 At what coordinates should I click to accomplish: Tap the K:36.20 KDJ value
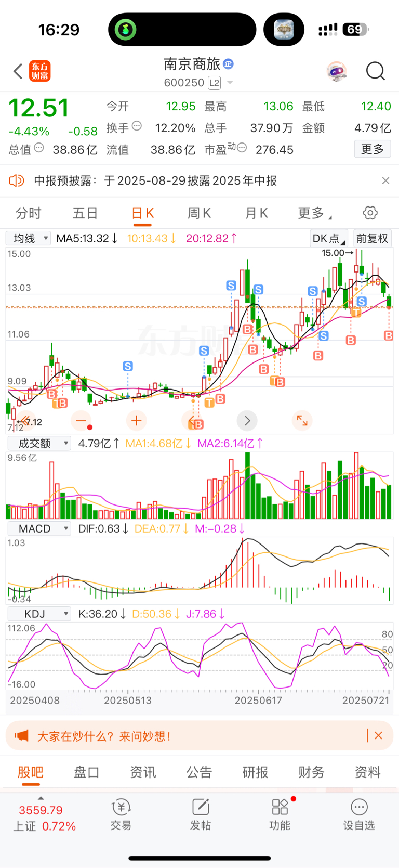(102, 614)
